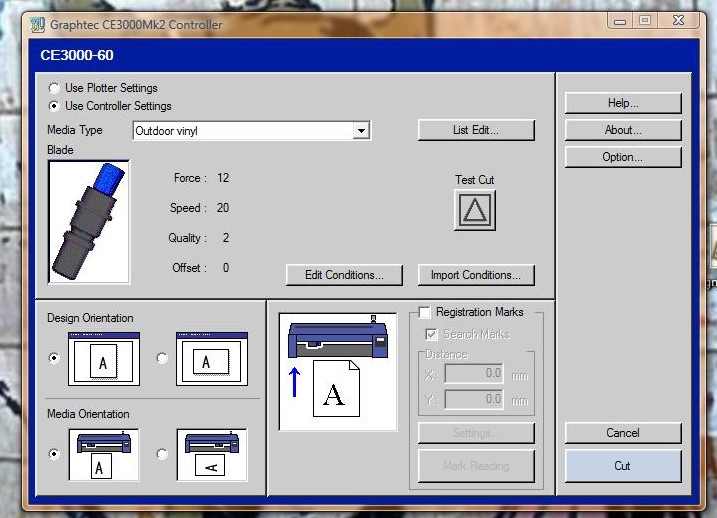
Task: Click the Edit Conditions button
Action: pyautogui.click(x=344, y=275)
